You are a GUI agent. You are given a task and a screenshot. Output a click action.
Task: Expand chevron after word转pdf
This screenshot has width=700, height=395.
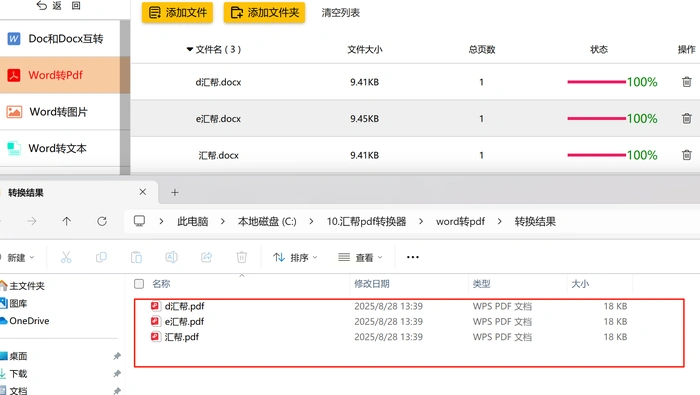click(499, 221)
